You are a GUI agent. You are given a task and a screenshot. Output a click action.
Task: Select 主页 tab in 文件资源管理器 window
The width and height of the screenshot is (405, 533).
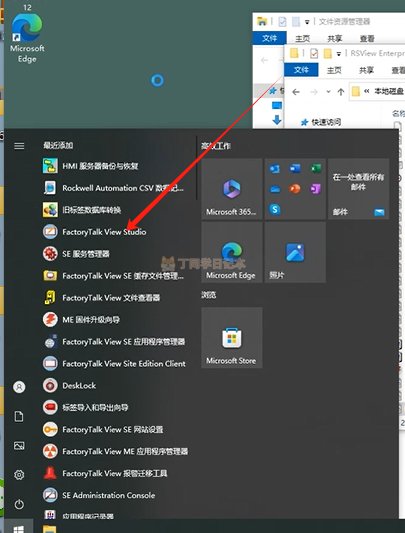click(302, 38)
